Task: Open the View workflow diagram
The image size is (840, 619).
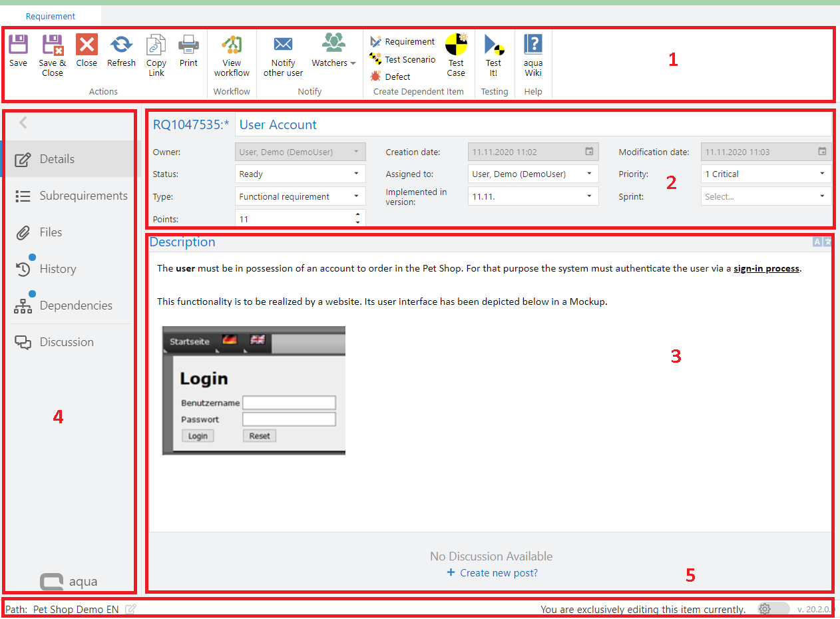Action: coord(232,45)
